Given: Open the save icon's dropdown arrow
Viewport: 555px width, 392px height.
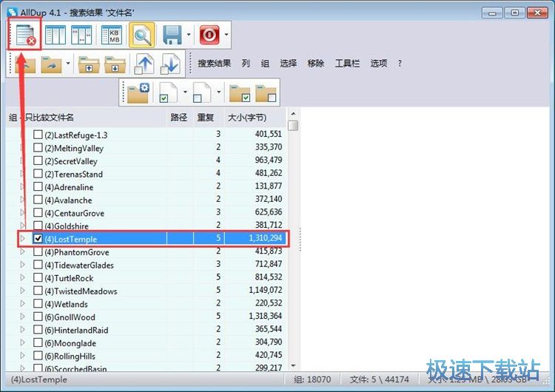Looking at the screenshot, I should click(189, 35).
